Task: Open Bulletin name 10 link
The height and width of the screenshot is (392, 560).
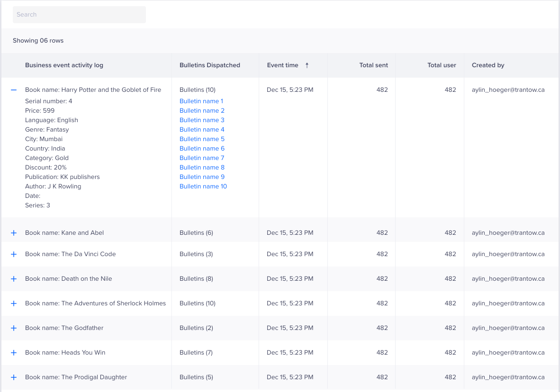Action: (x=203, y=187)
